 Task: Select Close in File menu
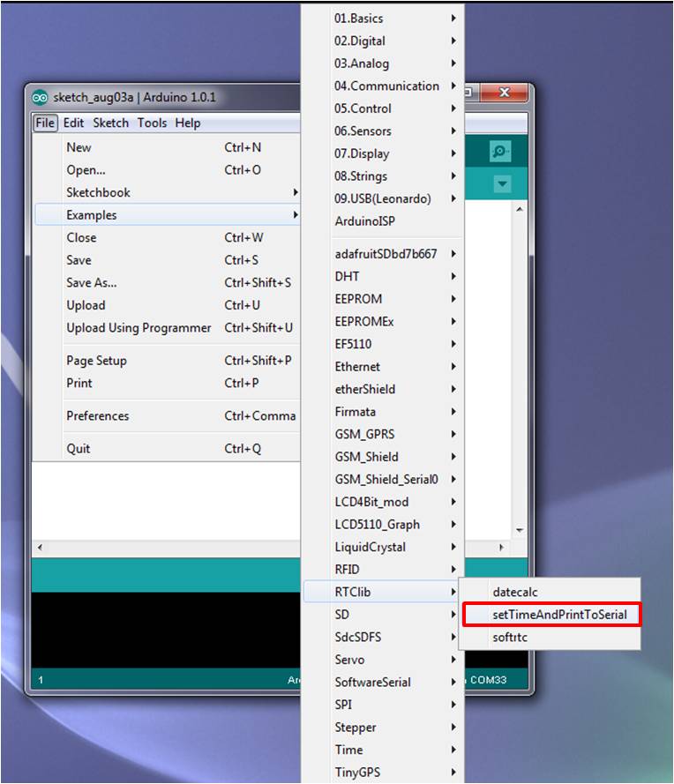coord(167,237)
